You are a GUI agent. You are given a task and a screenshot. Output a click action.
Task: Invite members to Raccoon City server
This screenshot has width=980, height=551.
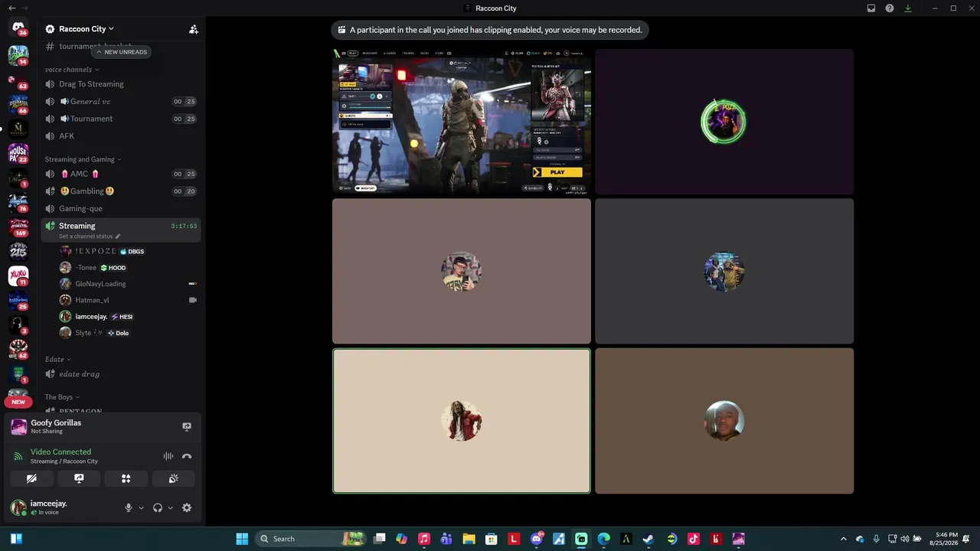tap(194, 29)
